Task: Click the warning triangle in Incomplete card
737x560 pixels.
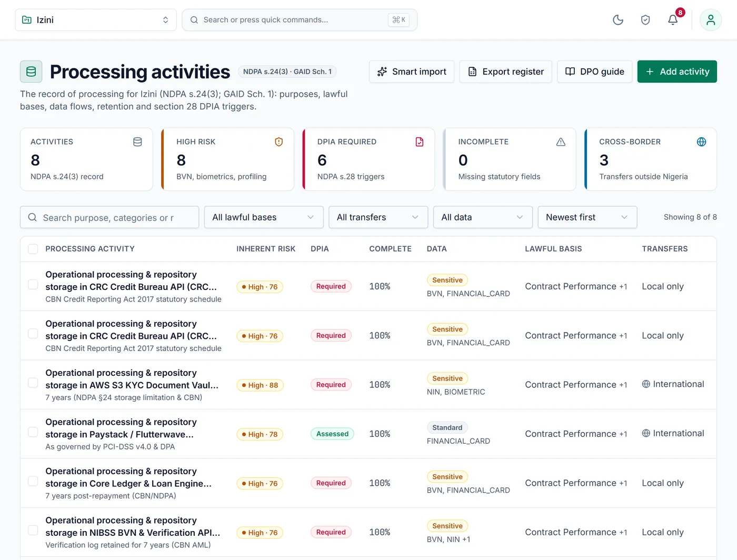Action: (561, 142)
